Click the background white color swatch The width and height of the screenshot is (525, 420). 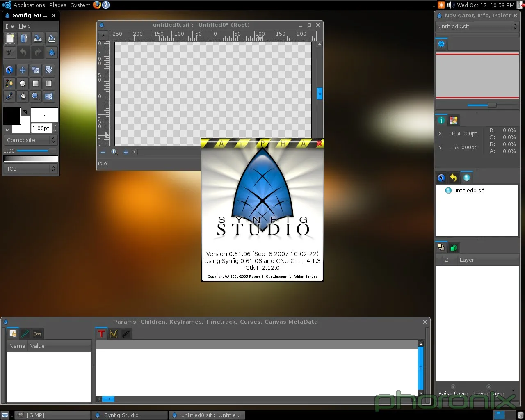click(x=24, y=128)
